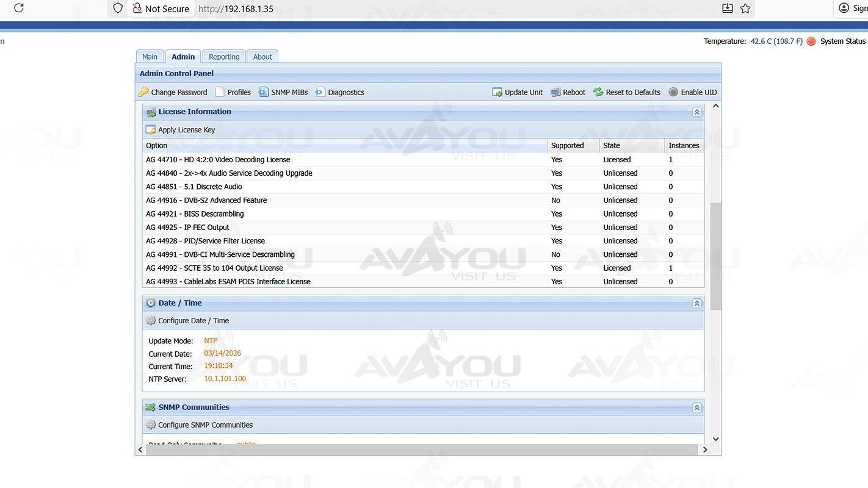
Task: Switch to the Reporting tab
Action: (x=224, y=57)
